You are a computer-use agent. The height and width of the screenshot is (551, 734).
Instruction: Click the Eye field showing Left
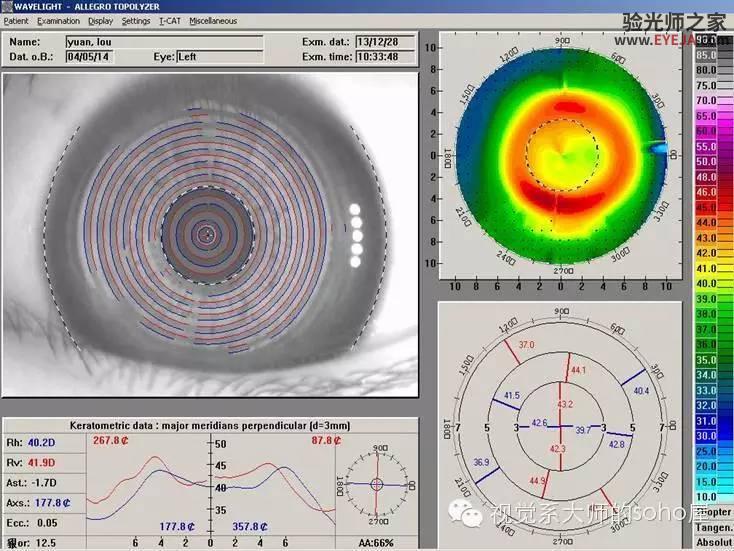[220, 57]
